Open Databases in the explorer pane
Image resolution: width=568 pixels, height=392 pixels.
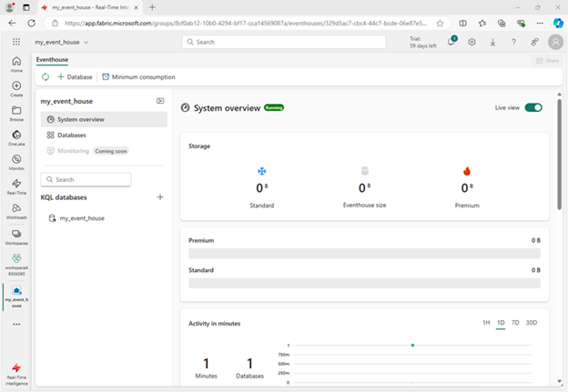(x=71, y=135)
